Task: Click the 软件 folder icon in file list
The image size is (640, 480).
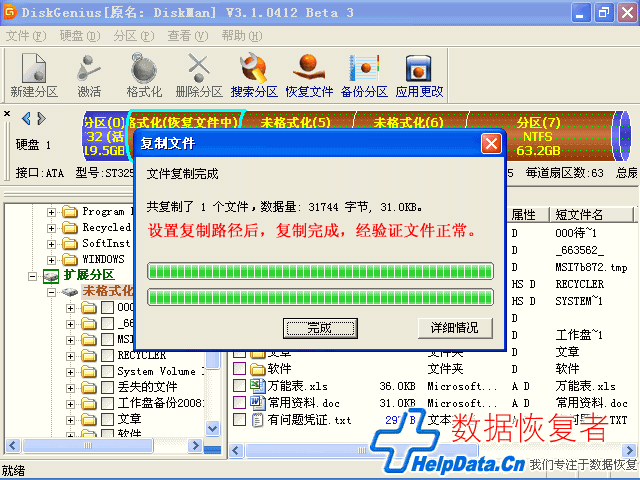Action: coord(257,369)
